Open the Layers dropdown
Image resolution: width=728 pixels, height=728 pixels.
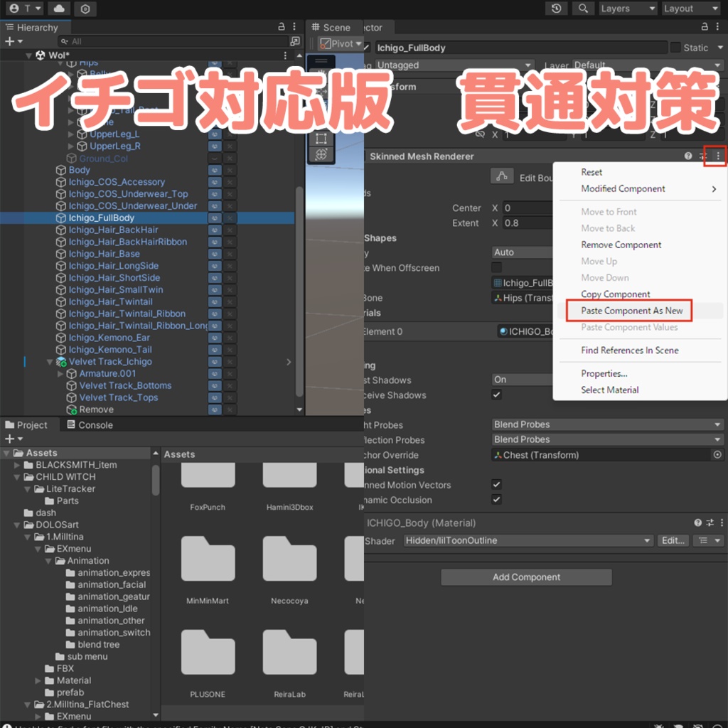click(x=628, y=9)
